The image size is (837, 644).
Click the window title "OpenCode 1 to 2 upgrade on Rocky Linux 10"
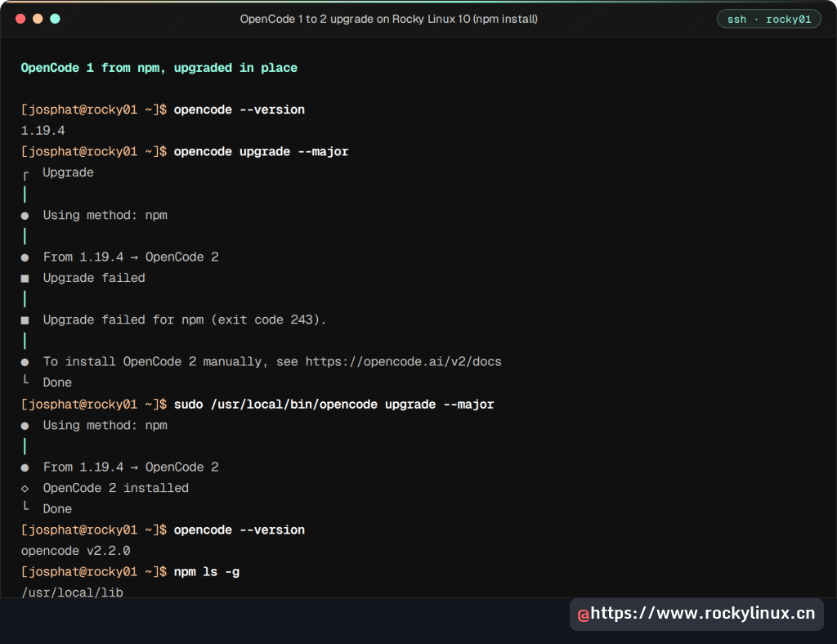tap(355, 20)
